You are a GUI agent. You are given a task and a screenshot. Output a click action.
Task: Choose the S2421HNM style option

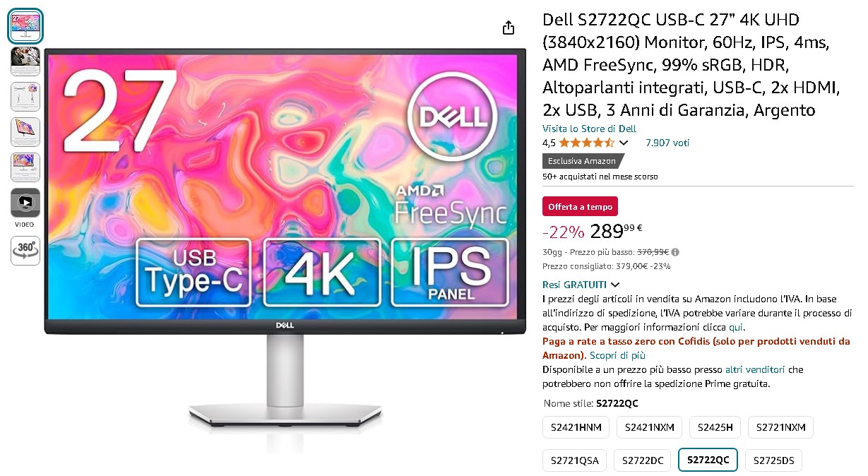click(576, 427)
